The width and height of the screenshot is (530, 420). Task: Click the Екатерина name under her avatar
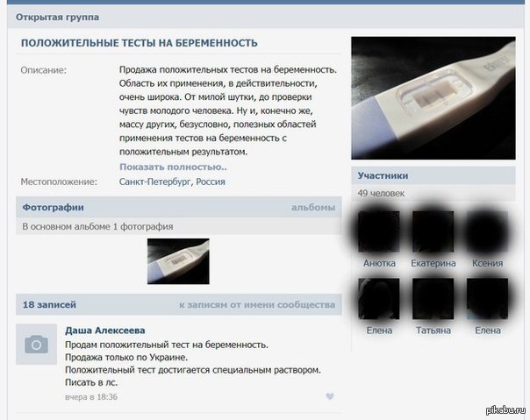[433, 263]
